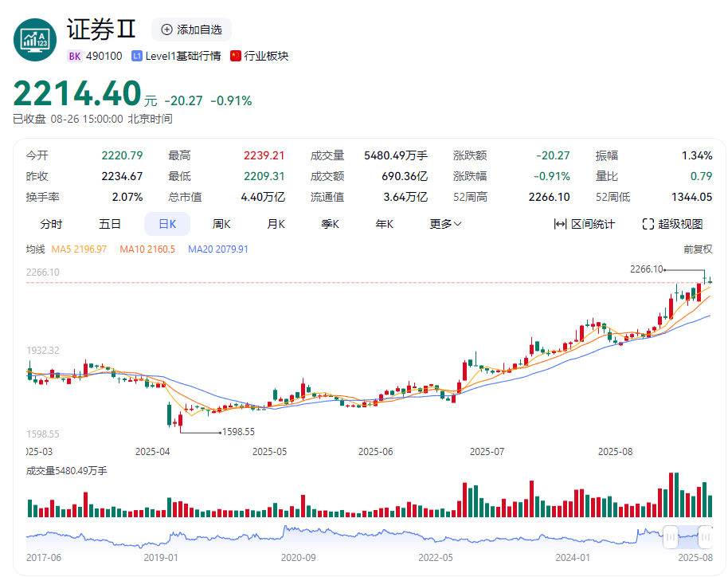The image size is (728, 577).
Task: Select the 周K chart tab
Action: [x=221, y=225]
